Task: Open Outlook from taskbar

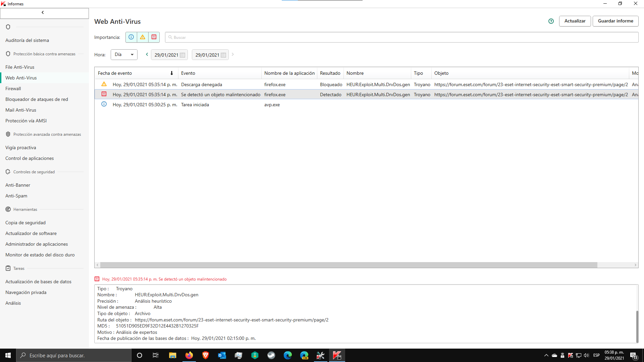Action: pos(222,355)
